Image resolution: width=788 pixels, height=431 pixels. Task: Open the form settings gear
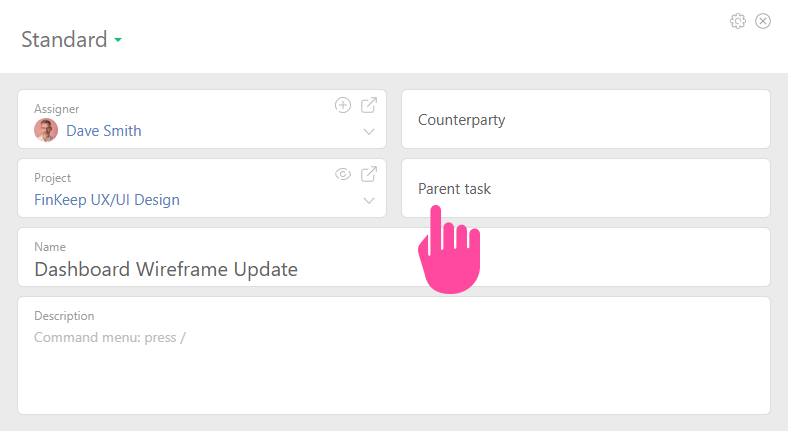738,21
